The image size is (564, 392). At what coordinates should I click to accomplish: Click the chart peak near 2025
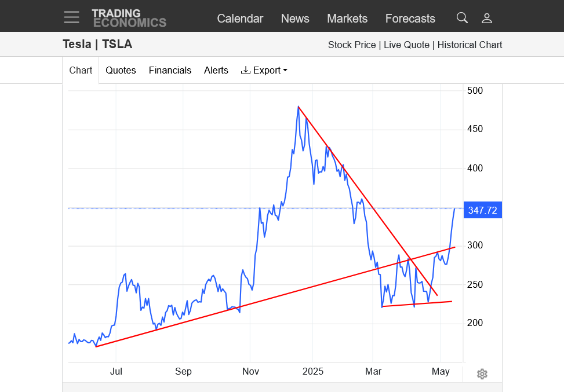pyautogui.click(x=299, y=107)
